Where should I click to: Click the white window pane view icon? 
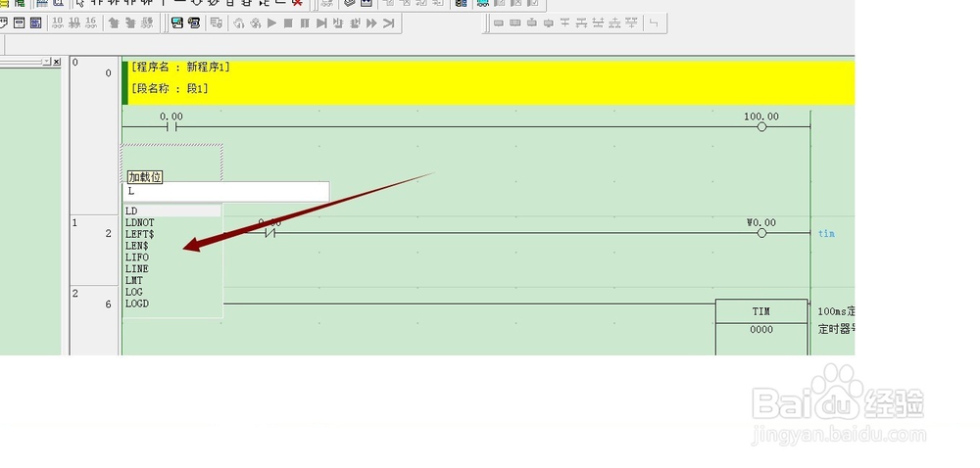tap(19, 23)
